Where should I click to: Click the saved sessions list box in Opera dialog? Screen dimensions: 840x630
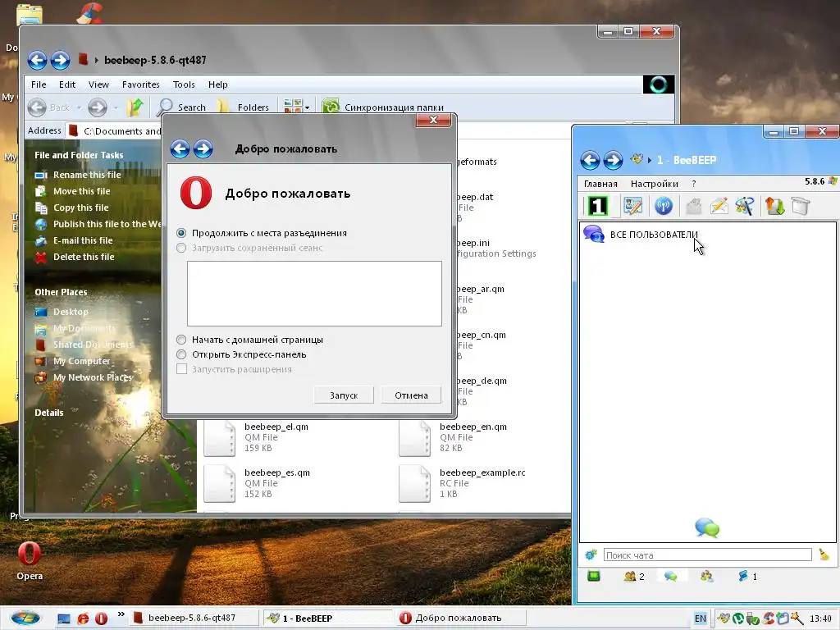point(314,294)
